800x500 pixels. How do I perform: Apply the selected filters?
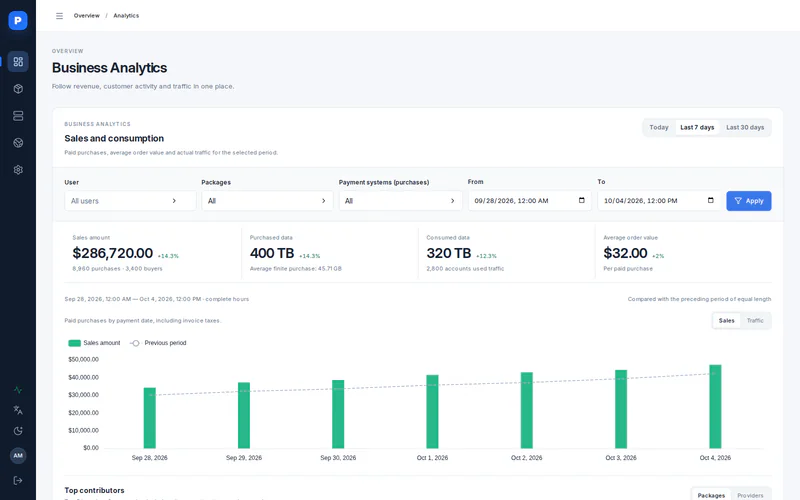(x=748, y=201)
